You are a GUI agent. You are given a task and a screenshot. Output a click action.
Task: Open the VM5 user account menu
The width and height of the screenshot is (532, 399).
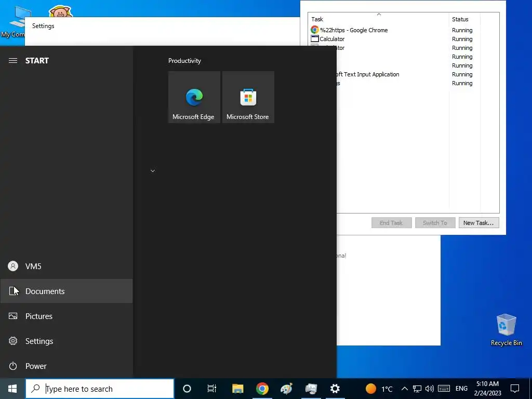tap(66, 267)
